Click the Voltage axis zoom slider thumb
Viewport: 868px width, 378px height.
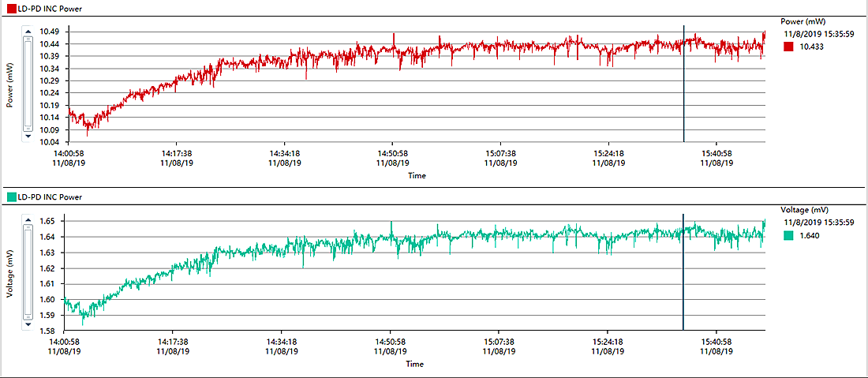(x=28, y=272)
